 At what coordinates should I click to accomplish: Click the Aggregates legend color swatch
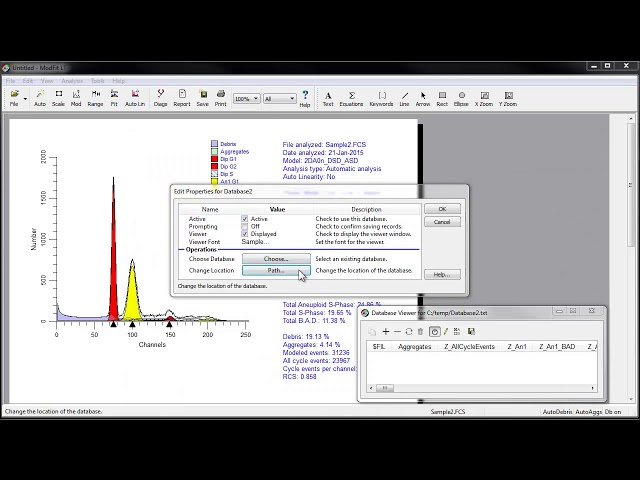215,151
